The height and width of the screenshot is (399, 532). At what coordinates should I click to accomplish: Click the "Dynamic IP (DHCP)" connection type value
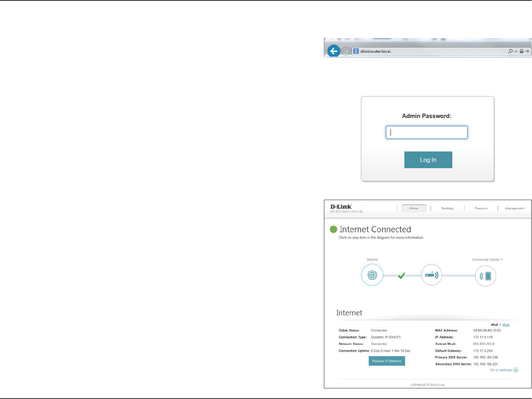tap(386, 337)
